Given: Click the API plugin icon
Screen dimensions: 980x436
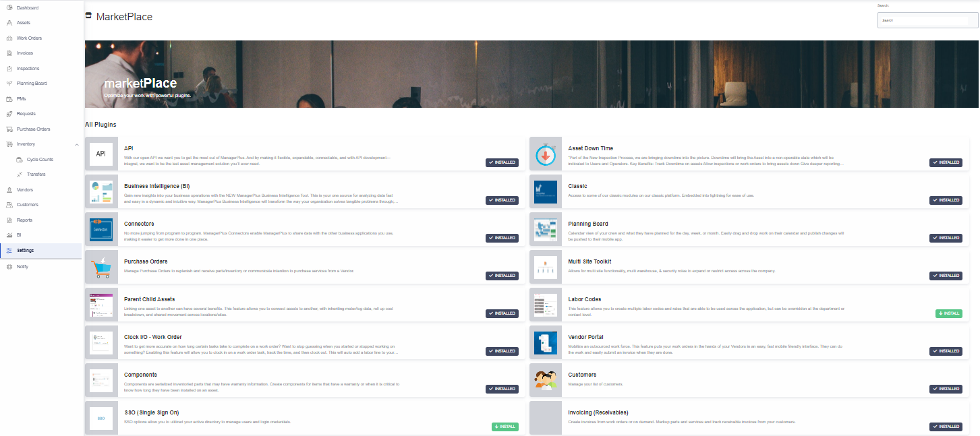Looking at the screenshot, I should (101, 154).
